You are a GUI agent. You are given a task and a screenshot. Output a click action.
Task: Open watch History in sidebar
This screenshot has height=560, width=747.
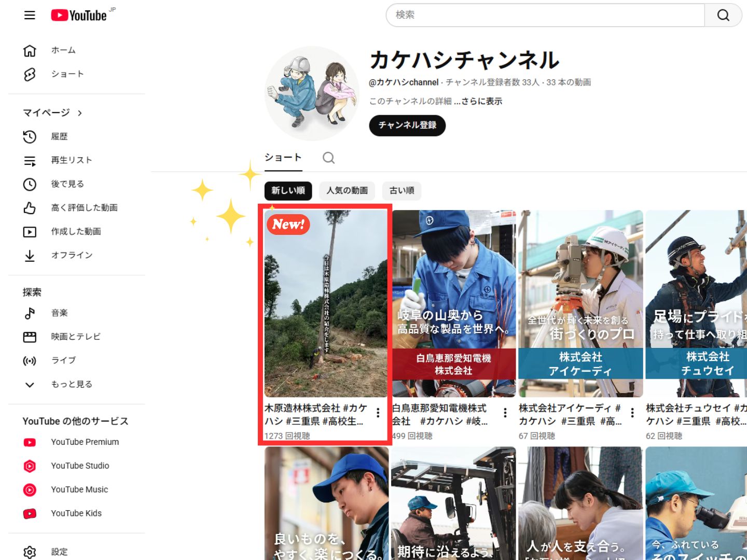point(59,136)
